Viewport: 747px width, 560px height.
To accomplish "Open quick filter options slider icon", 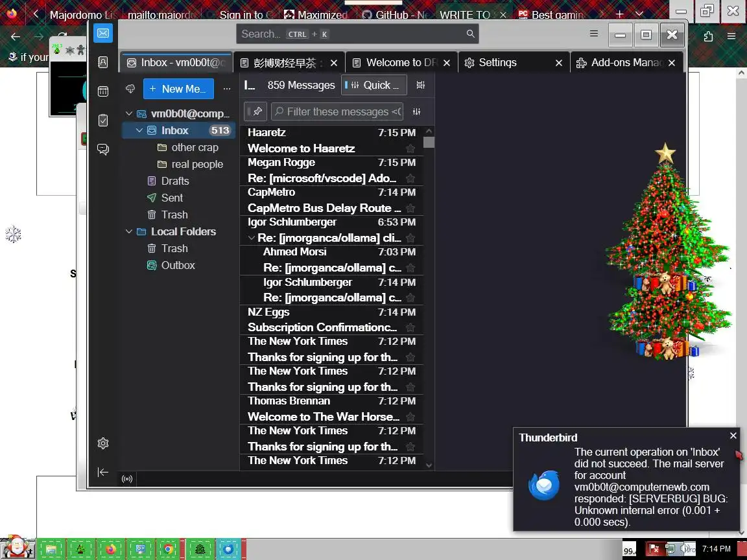I will click(x=416, y=111).
